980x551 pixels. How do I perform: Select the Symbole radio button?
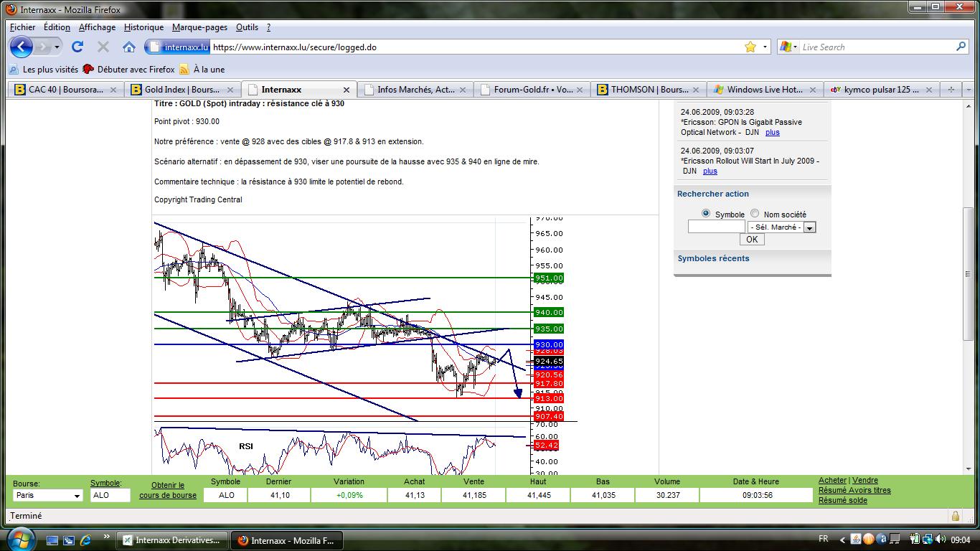click(706, 214)
